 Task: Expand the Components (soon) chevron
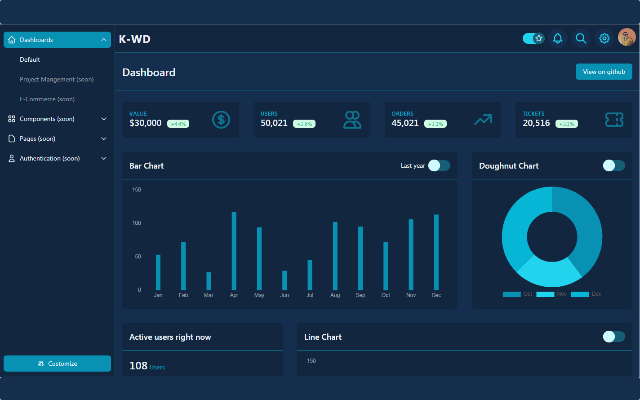(x=104, y=119)
